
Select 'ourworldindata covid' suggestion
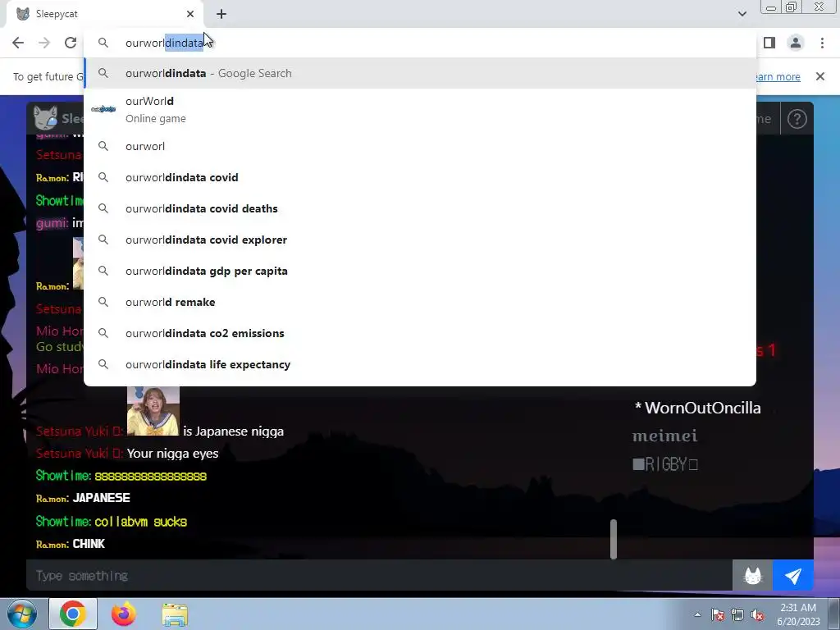click(420, 177)
